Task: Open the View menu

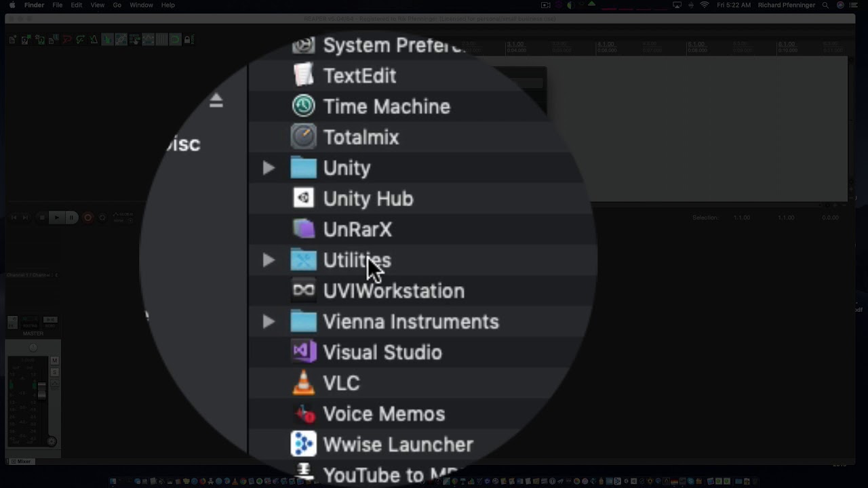Action: coord(98,5)
